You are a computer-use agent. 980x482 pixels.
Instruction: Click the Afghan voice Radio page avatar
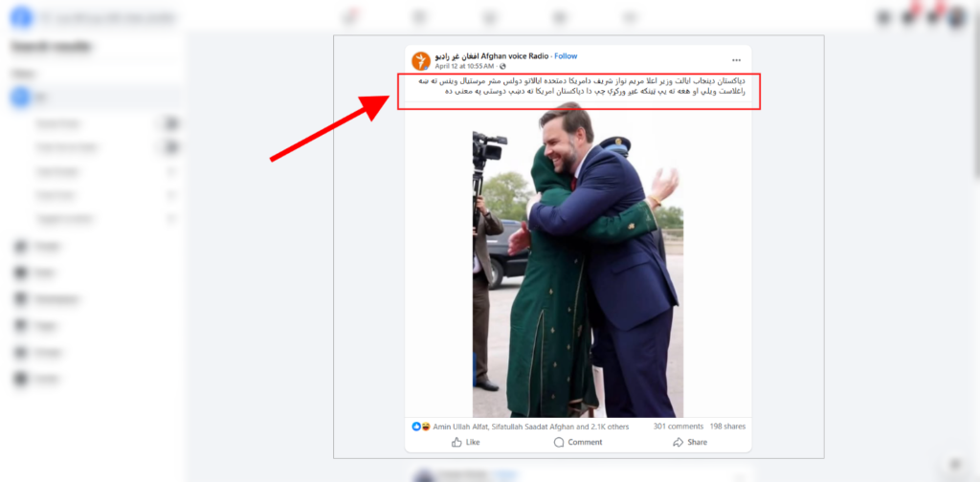(421, 60)
